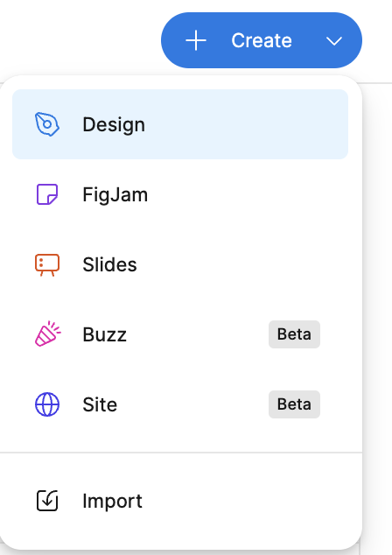The height and width of the screenshot is (555, 392).
Task: Click the Import arrow-in-box icon
Action: pos(47,501)
